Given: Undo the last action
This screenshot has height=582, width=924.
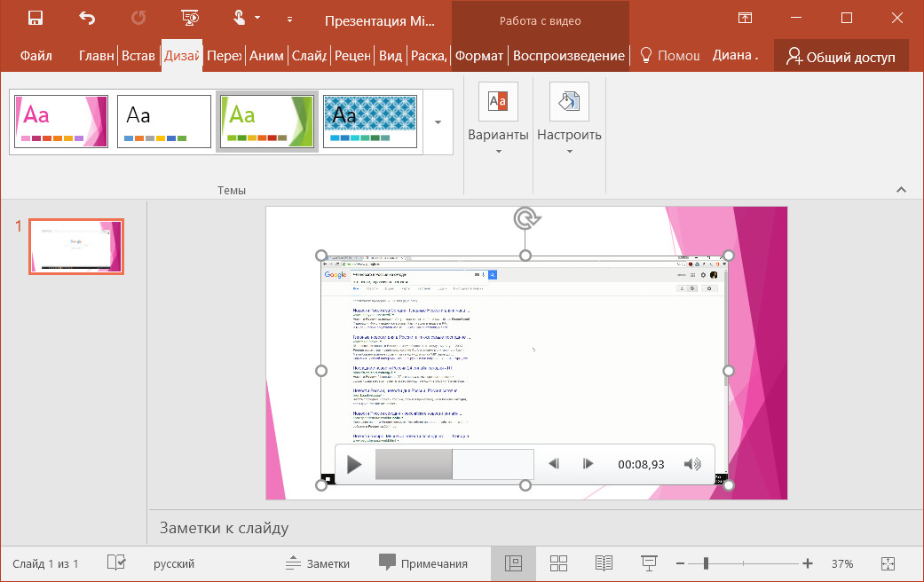Looking at the screenshot, I should [x=86, y=16].
